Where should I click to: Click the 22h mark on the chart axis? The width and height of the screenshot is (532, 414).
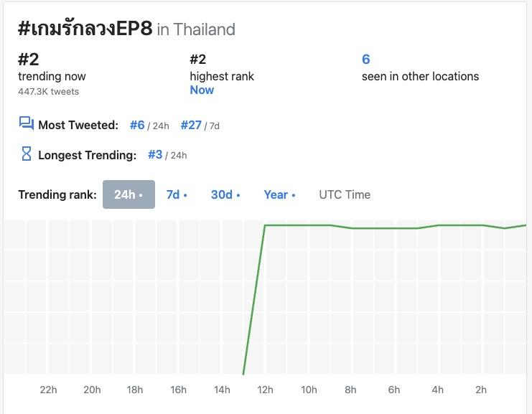tap(49, 390)
